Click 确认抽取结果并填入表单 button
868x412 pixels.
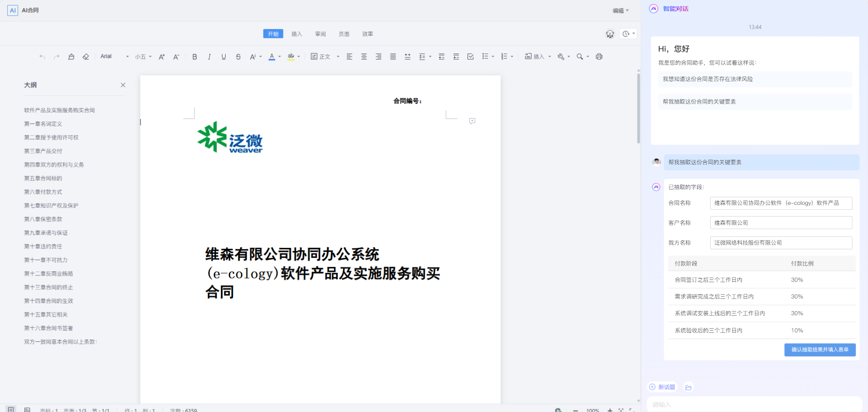click(x=820, y=350)
